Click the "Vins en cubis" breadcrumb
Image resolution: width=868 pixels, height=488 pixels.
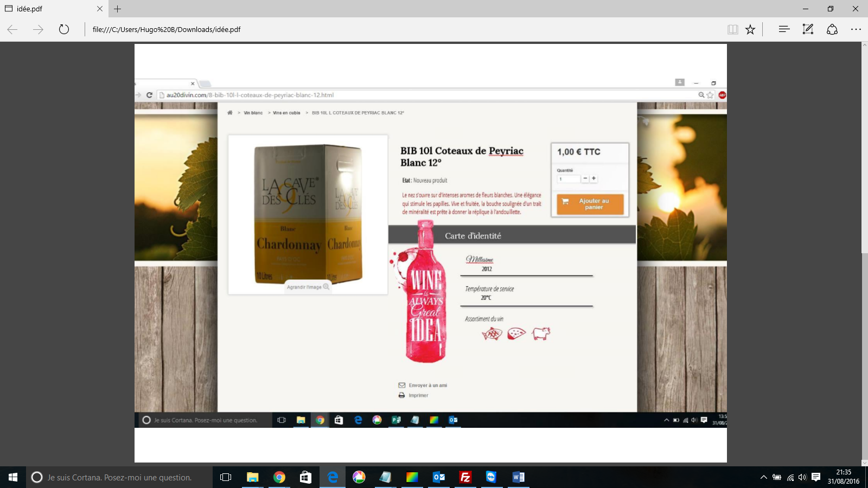286,113
